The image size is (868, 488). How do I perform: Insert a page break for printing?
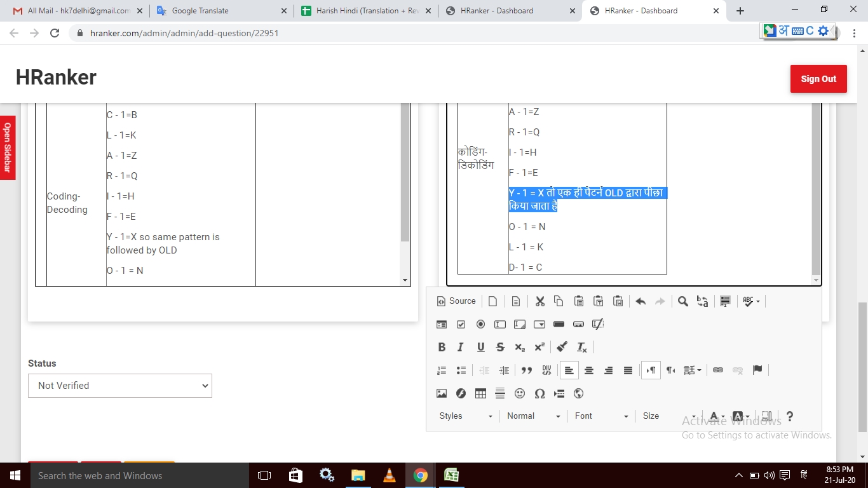(x=559, y=393)
